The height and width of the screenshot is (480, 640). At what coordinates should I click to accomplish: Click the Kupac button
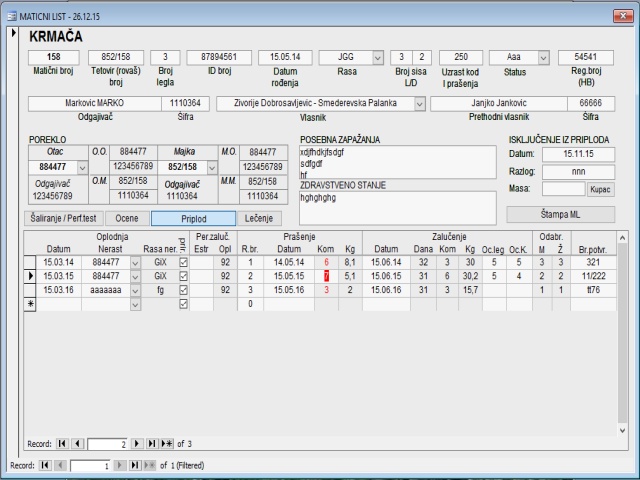point(600,188)
